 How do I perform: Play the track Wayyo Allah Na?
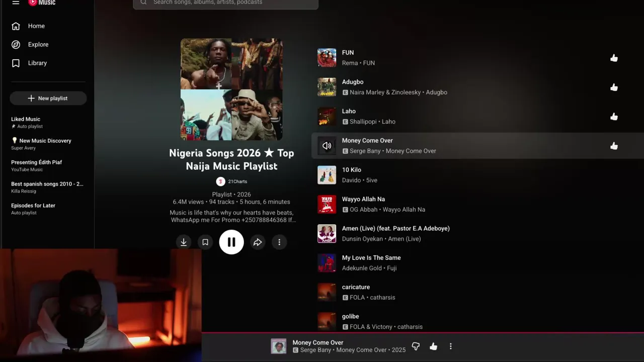(363, 199)
